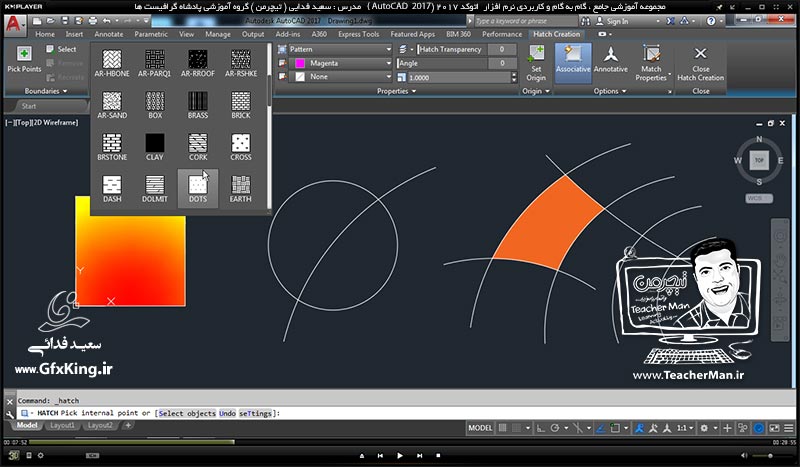Choose the DASH hatch pattern
The image size is (800, 467).
pyautogui.click(x=112, y=188)
